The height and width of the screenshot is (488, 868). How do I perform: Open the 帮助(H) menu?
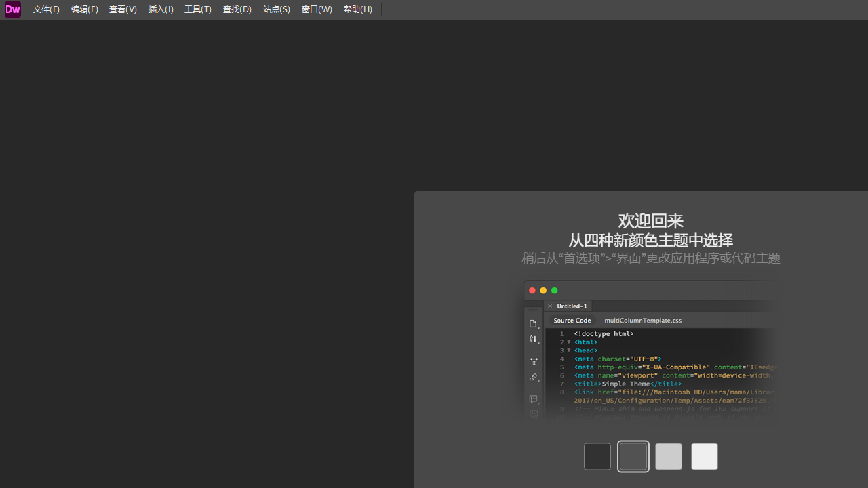[357, 9]
